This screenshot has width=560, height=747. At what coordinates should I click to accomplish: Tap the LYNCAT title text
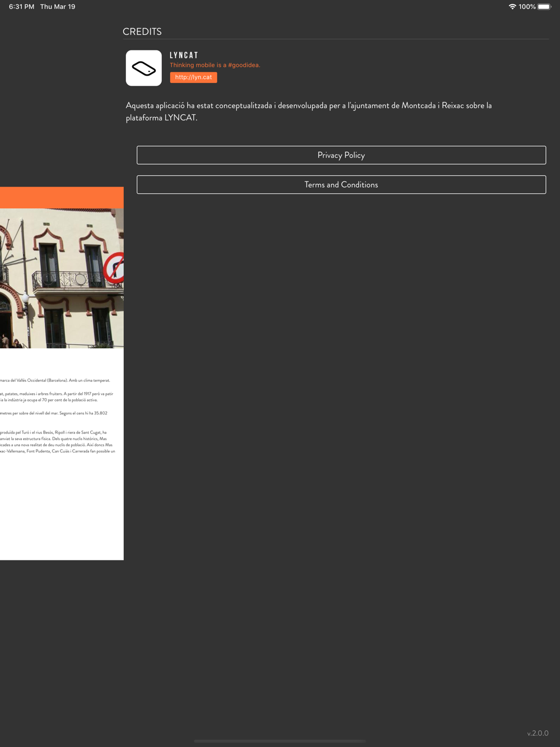[x=184, y=55]
